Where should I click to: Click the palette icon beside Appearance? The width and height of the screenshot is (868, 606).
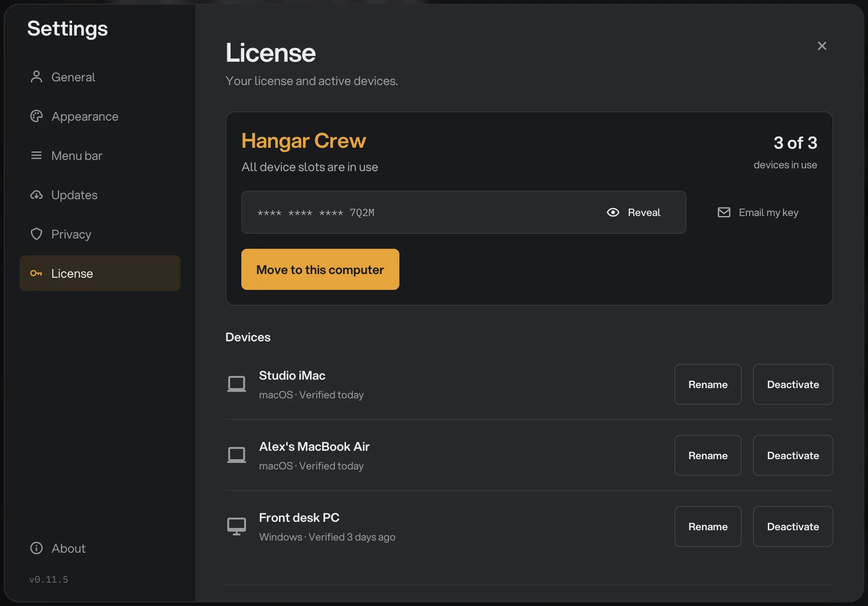click(36, 116)
